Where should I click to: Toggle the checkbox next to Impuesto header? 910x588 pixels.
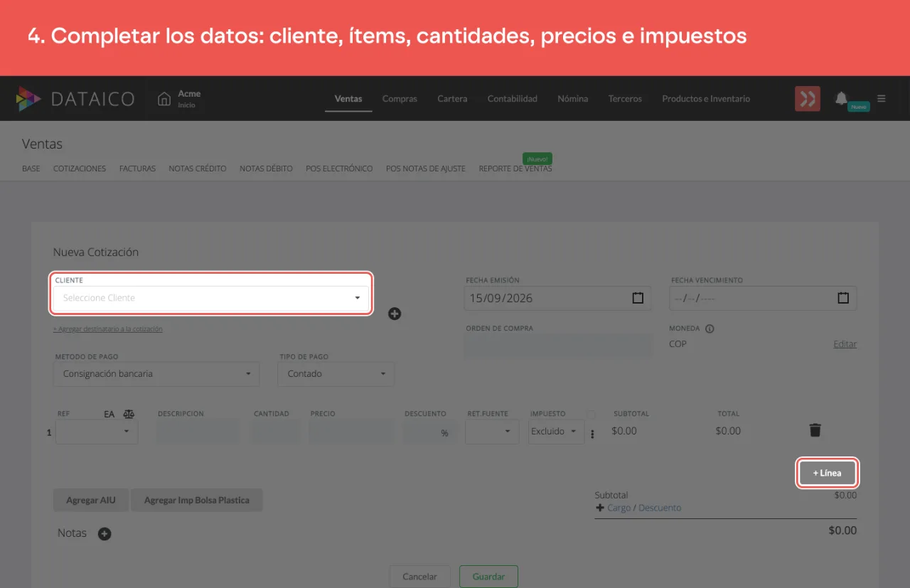591,414
